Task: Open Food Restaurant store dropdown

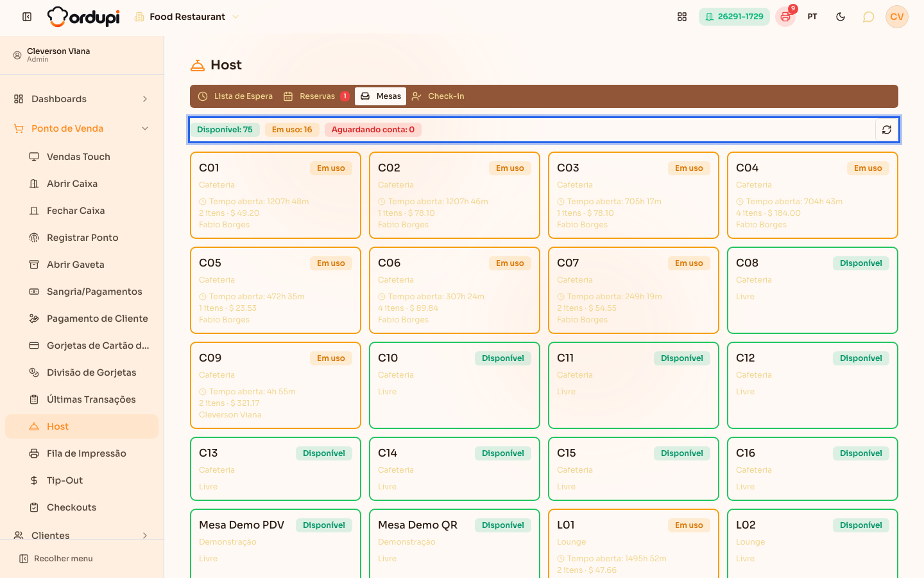Action: point(187,17)
